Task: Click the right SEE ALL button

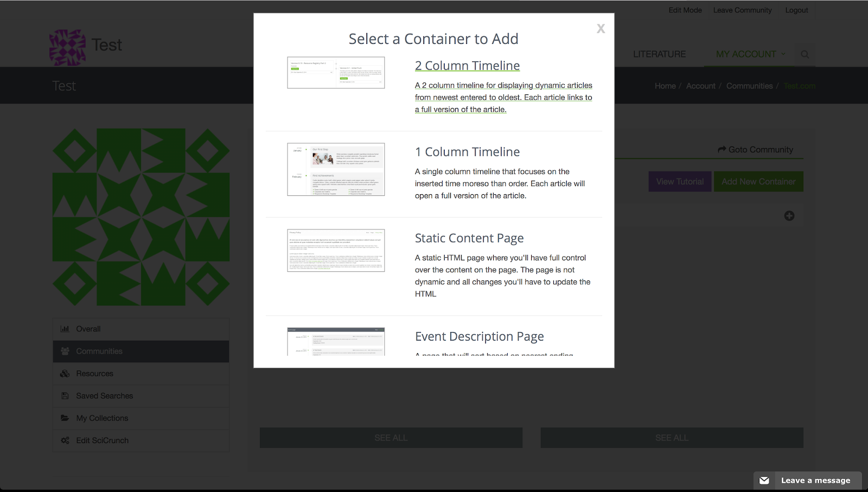Action: point(672,438)
